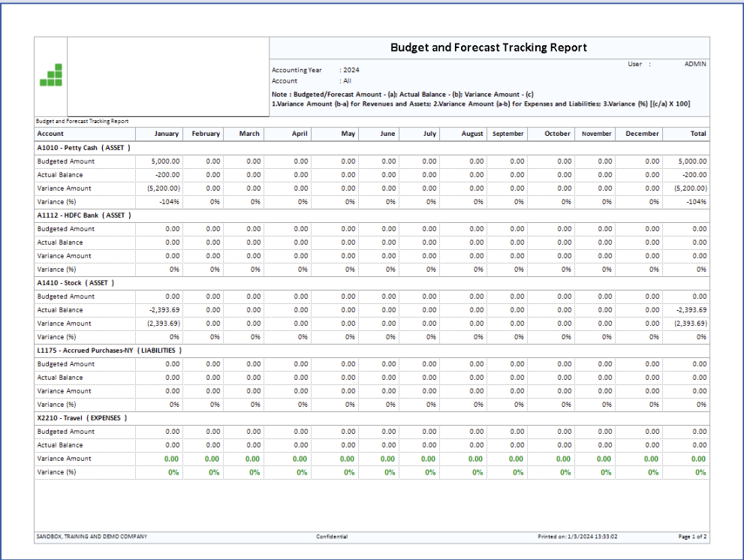
Task: Click the ADMIN user name in header
Action: [694, 65]
